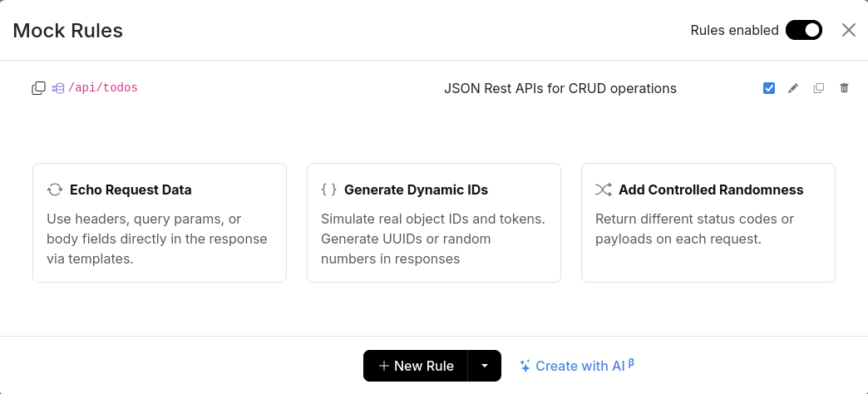Click the Mock Rules dialog title
The height and width of the screenshot is (394, 868).
67,31
